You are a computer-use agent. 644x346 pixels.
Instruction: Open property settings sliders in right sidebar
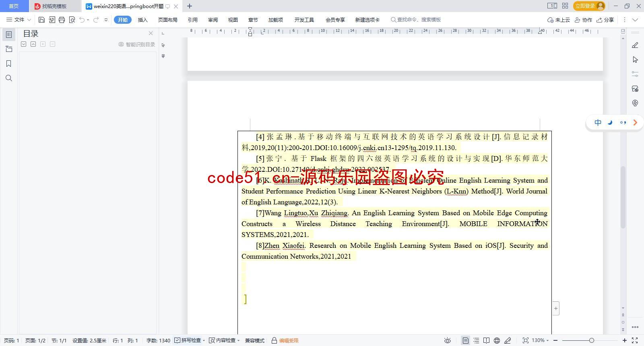tap(635, 74)
